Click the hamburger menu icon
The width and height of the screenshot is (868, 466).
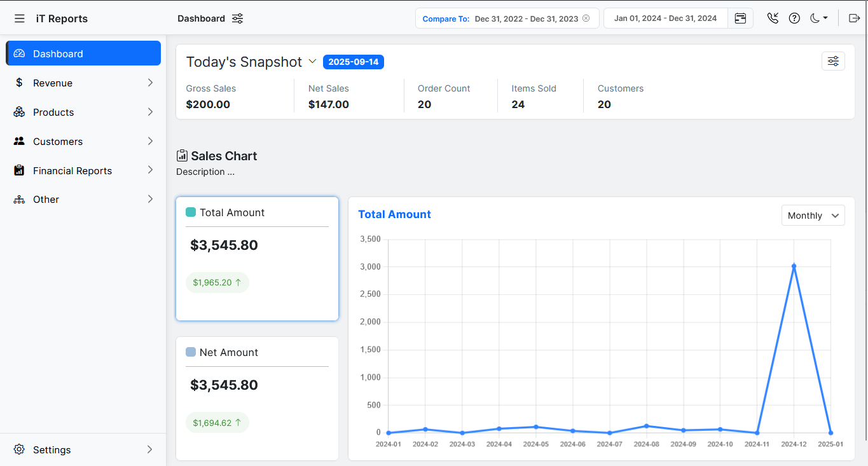[20, 18]
